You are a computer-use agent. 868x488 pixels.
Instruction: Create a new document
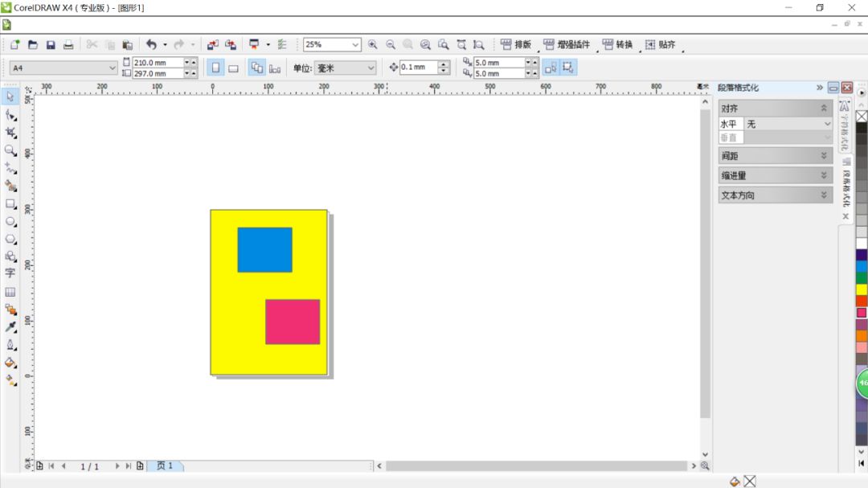click(x=15, y=44)
